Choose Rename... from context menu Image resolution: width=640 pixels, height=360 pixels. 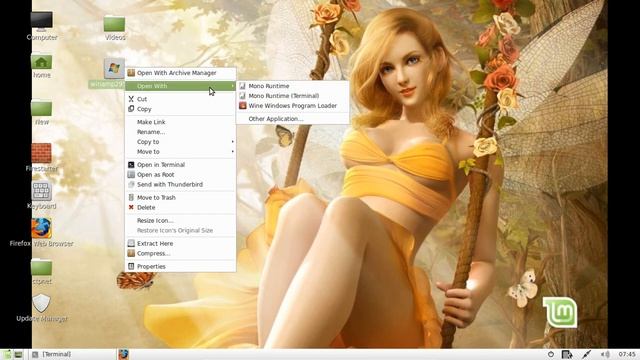180,132
